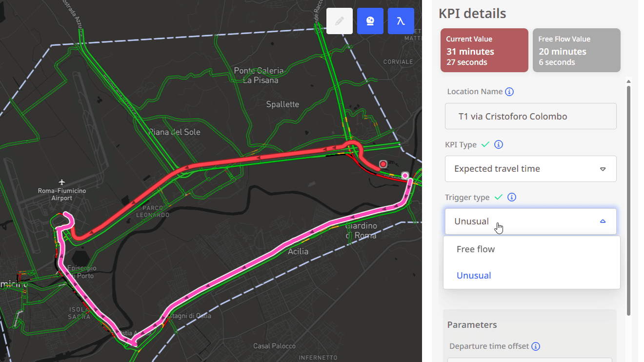Click the Roma-Fiumicino Airport plane icon
Image resolution: width=644 pixels, height=362 pixels.
pos(61,182)
